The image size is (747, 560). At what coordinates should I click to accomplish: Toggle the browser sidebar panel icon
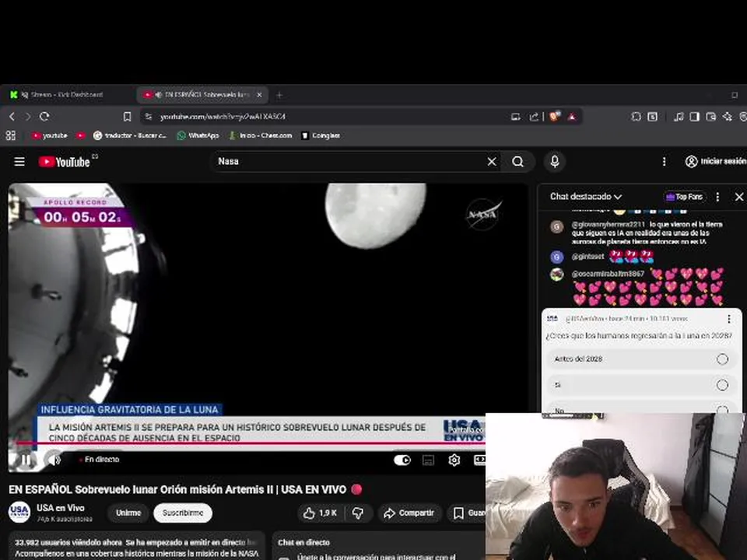point(695,117)
